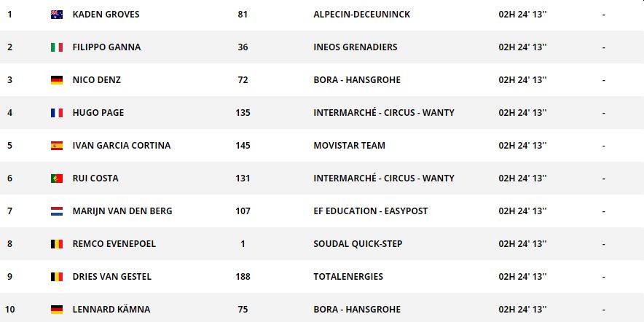Open rider Kaden Groves' profile
644x322 pixels.
(106, 15)
